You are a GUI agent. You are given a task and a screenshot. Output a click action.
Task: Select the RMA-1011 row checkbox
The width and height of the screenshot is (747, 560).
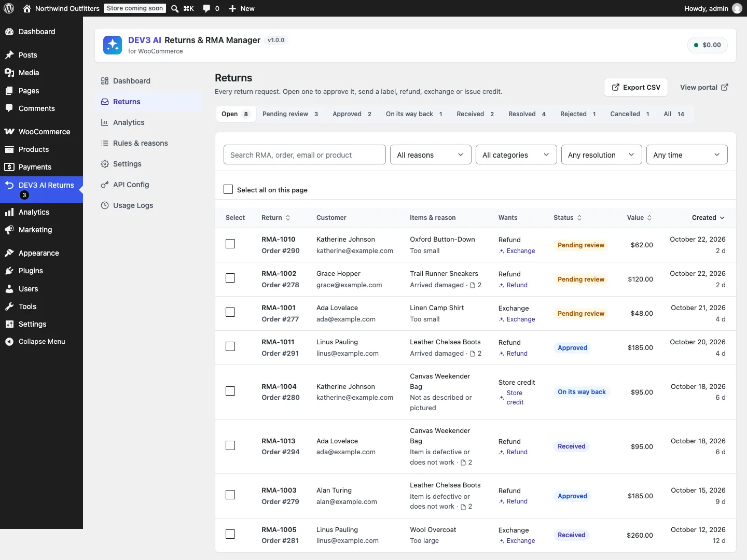click(x=230, y=346)
